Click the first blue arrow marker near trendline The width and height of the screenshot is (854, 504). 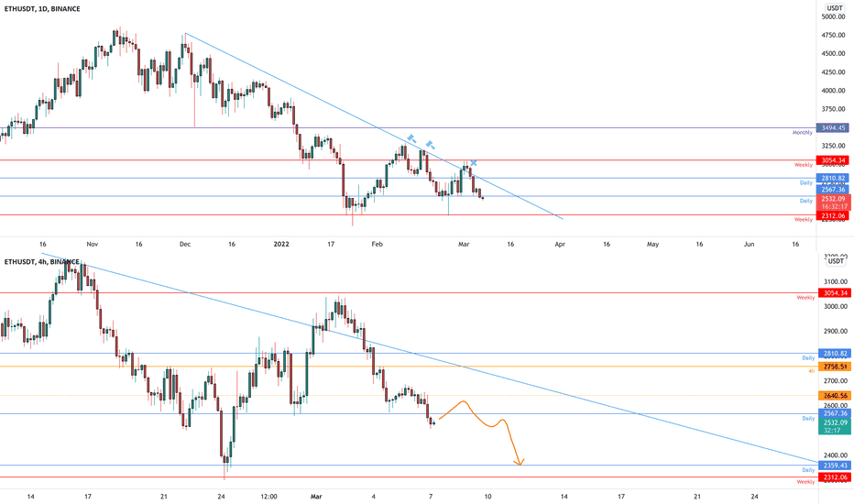pyautogui.click(x=411, y=138)
